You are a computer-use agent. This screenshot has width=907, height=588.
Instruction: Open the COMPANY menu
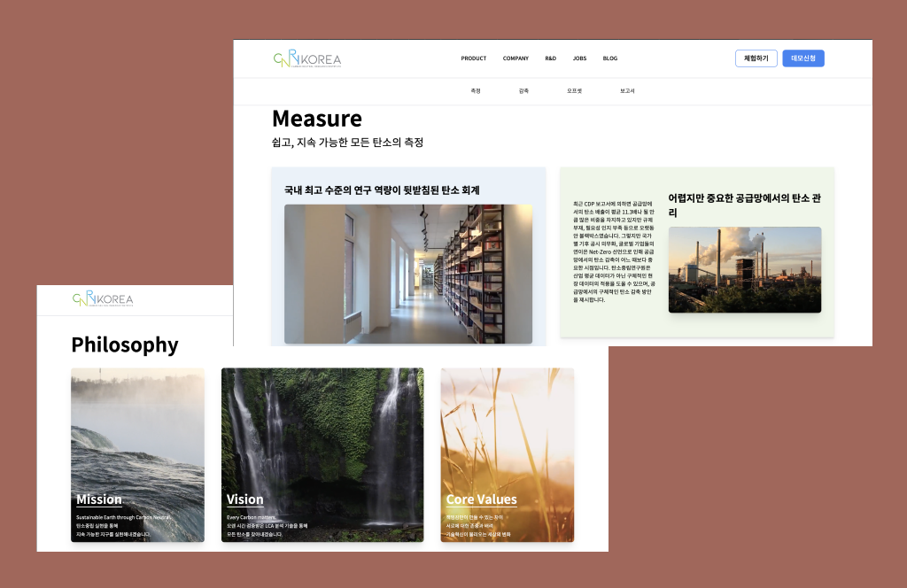tap(516, 58)
